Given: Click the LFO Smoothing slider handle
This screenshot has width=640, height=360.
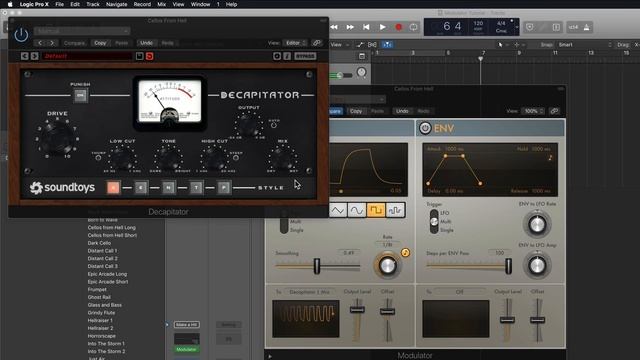Looking at the screenshot, I should coord(317,266).
